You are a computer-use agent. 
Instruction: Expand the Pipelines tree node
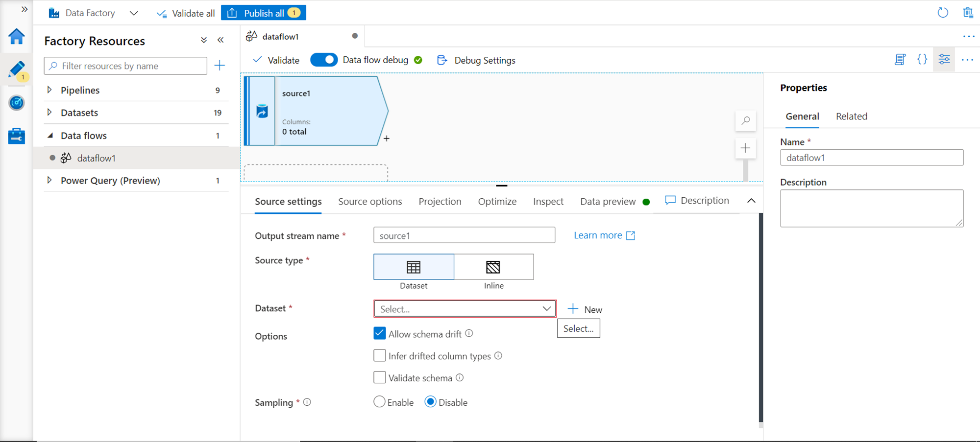(49, 90)
